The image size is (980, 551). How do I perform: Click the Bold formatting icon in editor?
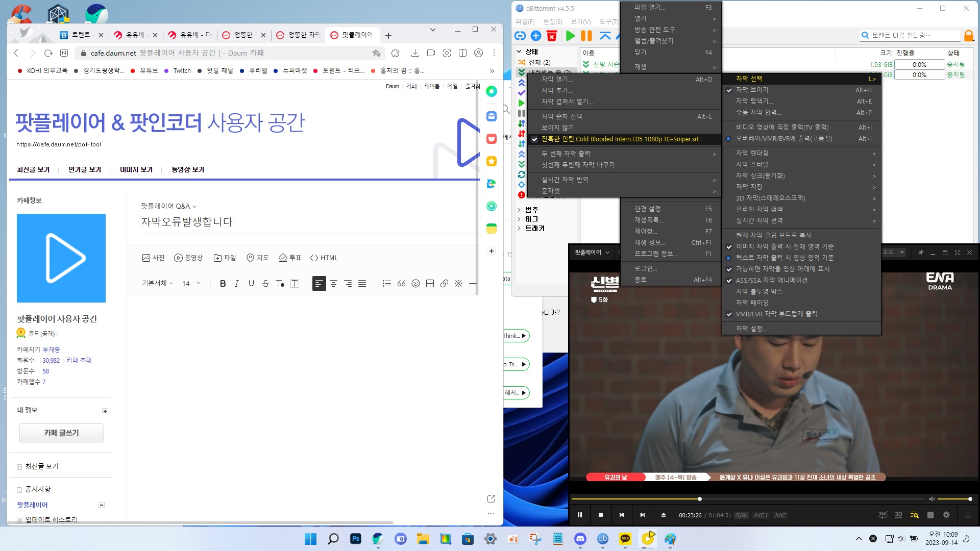tap(223, 284)
